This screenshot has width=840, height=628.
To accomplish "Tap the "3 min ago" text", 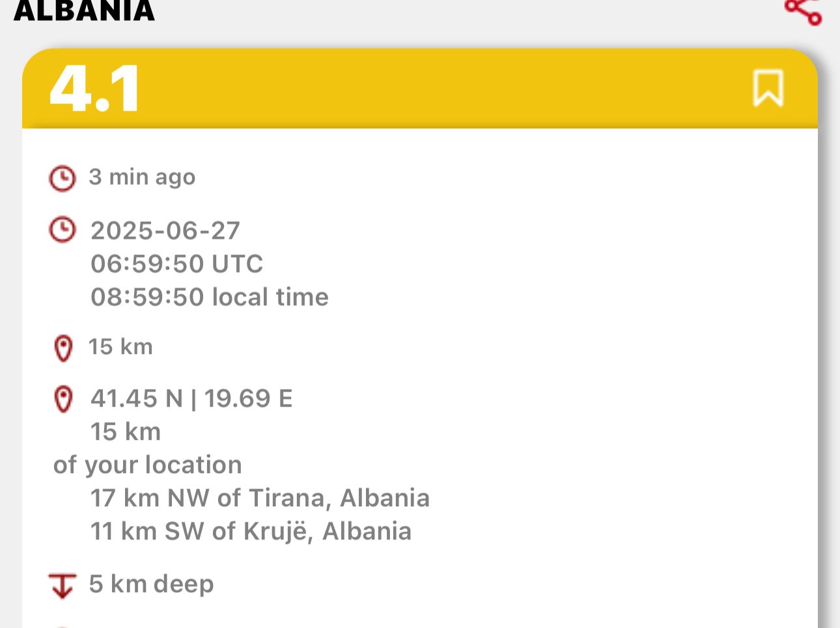I will click(x=142, y=177).
